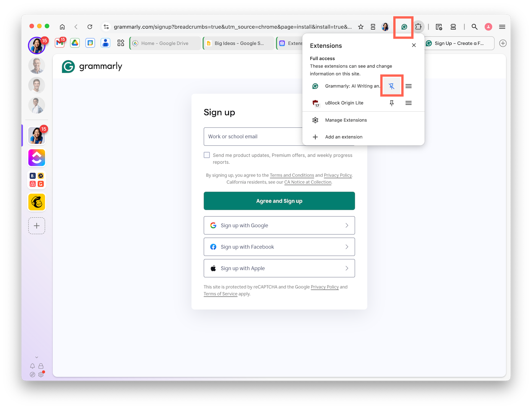Check the product updates checkbox
The width and height of the screenshot is (532, 409).
pos(207,155)
